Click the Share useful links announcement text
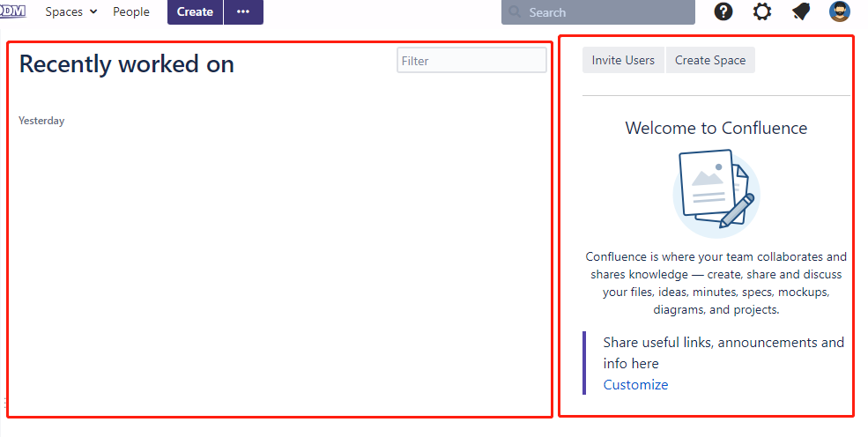The width and height of the screenshot is (868, 437). click(723, 353)
